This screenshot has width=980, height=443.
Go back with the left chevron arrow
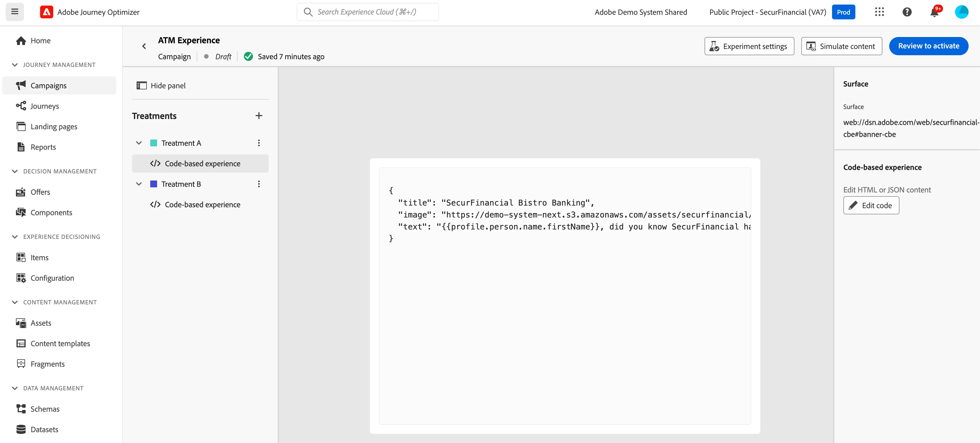[144, 46]
